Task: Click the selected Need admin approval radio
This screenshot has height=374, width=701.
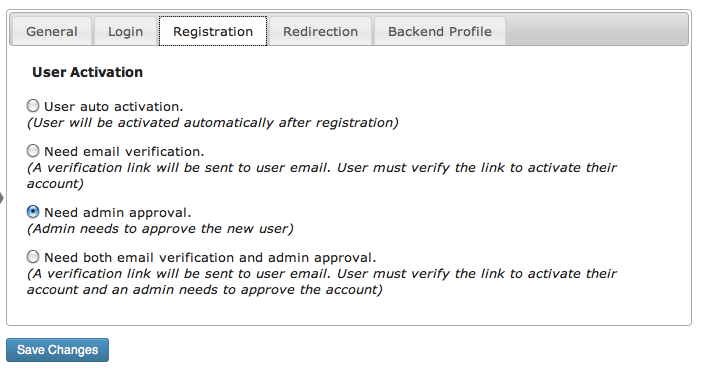Action: pyautogui.click(x=33, y=212)
